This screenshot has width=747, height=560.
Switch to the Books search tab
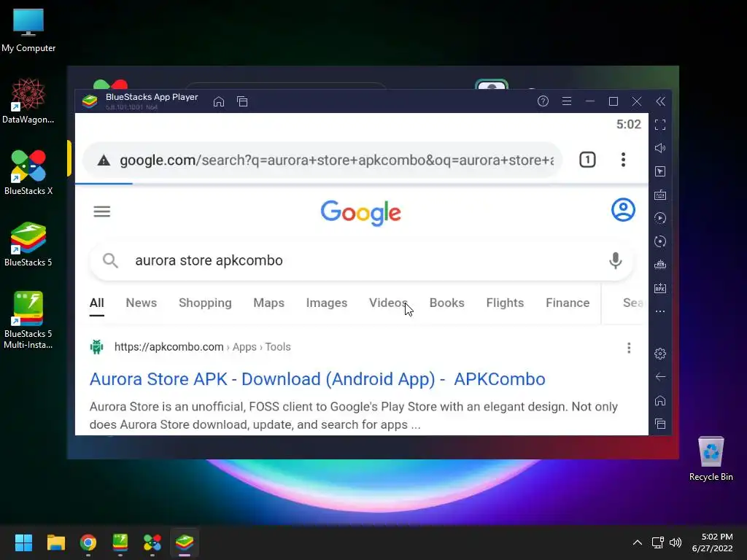tap(447, 303)
